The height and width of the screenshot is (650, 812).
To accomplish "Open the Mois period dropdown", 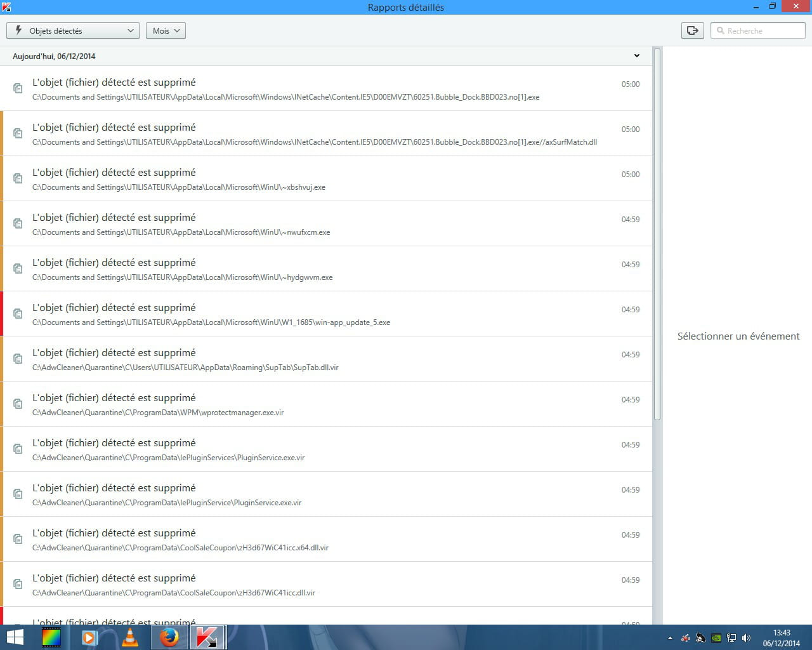I will click(166, 30).
